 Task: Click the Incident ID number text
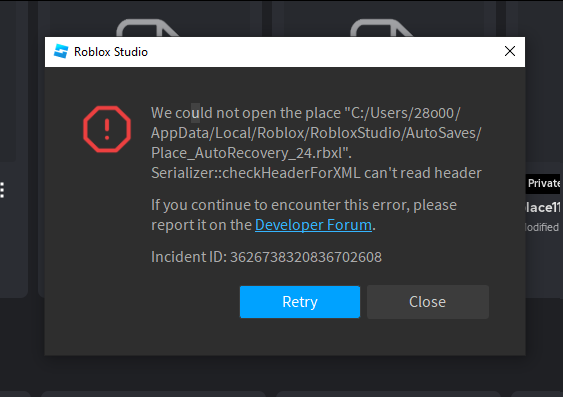306,257
